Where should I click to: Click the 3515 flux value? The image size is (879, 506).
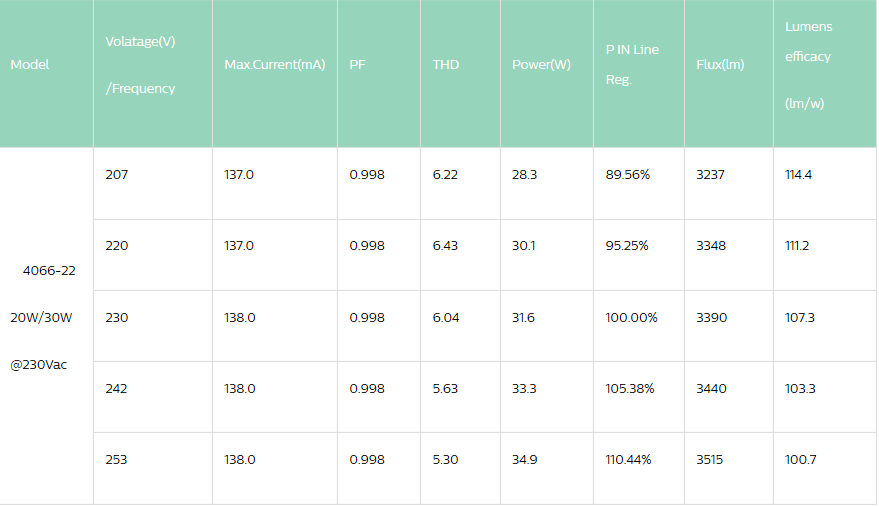pyautogui.click(x=710, y=460)
